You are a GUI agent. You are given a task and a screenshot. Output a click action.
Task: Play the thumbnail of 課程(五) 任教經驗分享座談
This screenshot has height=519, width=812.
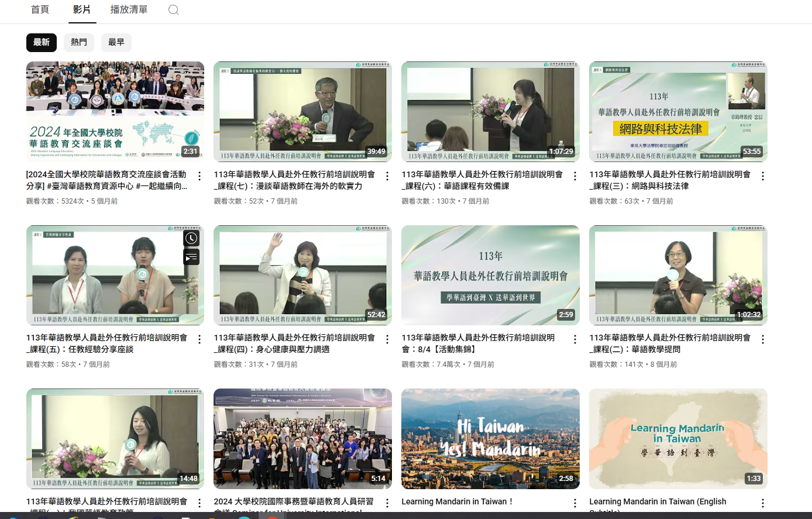[115, 275]
